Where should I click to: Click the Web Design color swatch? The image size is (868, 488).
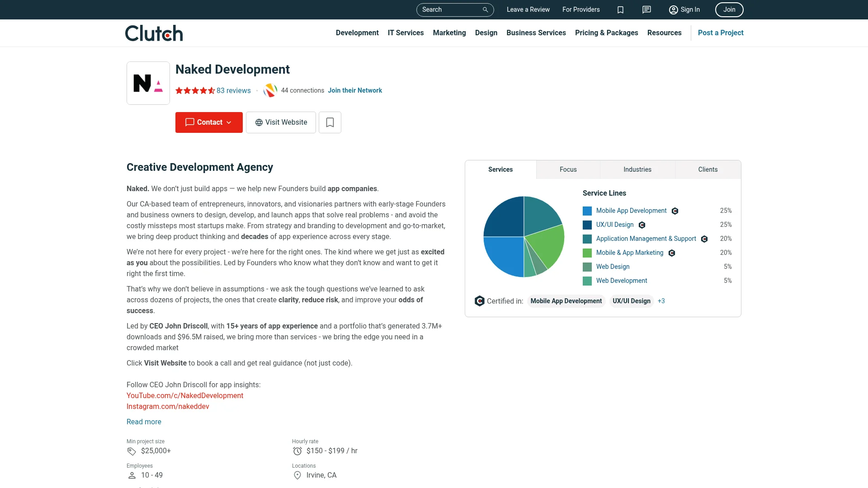587,267
